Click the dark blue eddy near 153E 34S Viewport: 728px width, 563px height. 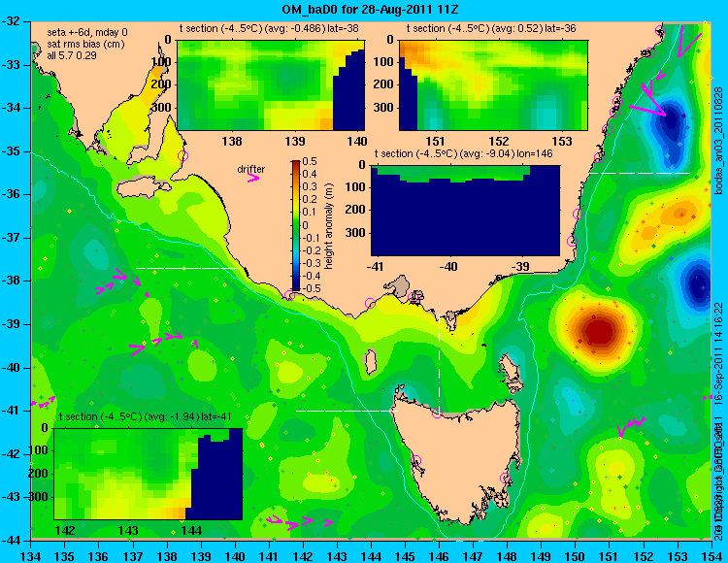[x=670, y=121]
